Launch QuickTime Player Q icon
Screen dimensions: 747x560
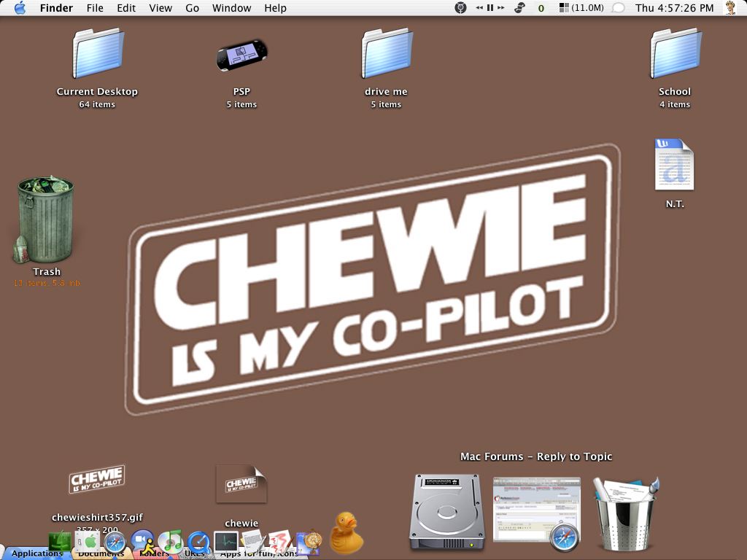(x=198, y=542)
